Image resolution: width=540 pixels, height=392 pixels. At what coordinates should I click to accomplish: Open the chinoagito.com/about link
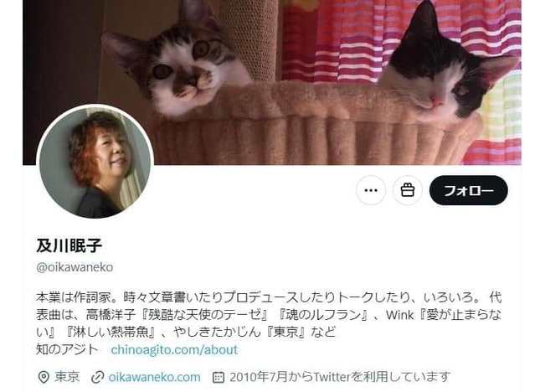(174, 349)
